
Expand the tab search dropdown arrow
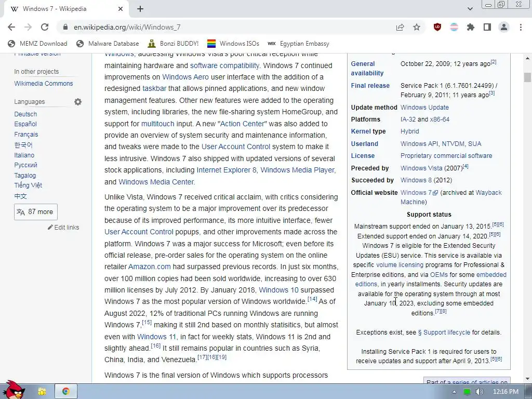[x=470, y=9]
